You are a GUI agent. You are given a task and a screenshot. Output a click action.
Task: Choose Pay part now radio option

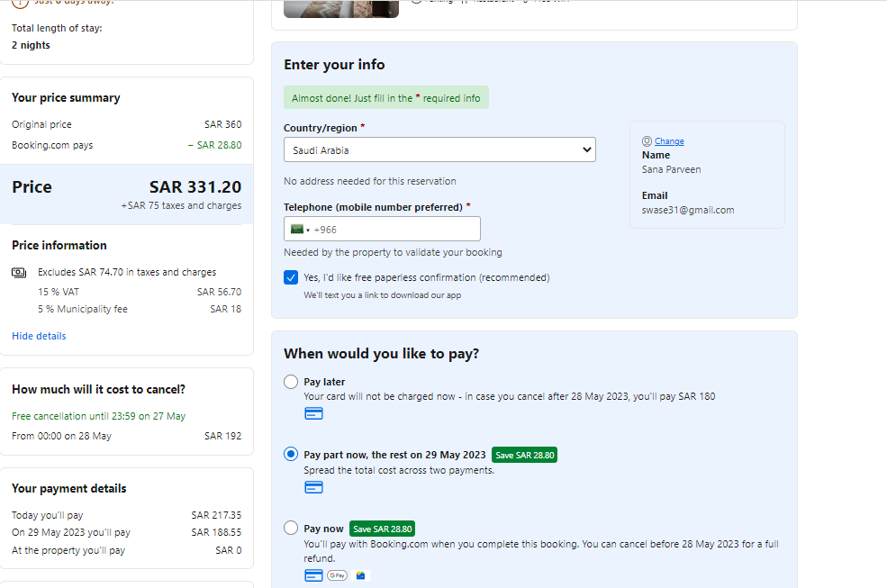click(x=291, y=455)
